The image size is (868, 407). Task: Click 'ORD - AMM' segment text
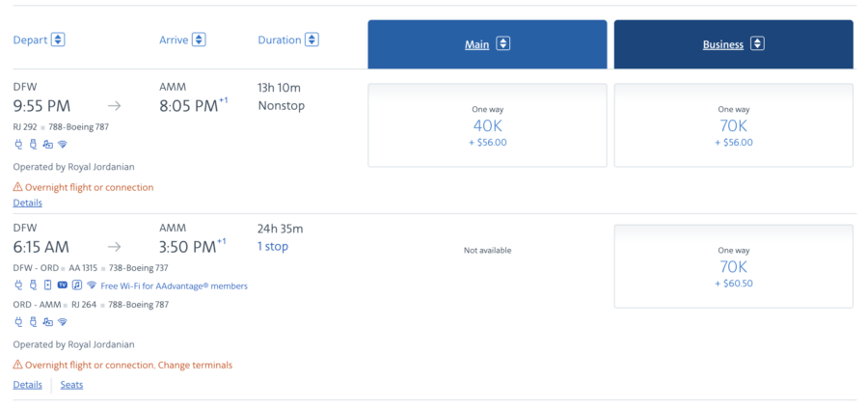click(37, 304)
